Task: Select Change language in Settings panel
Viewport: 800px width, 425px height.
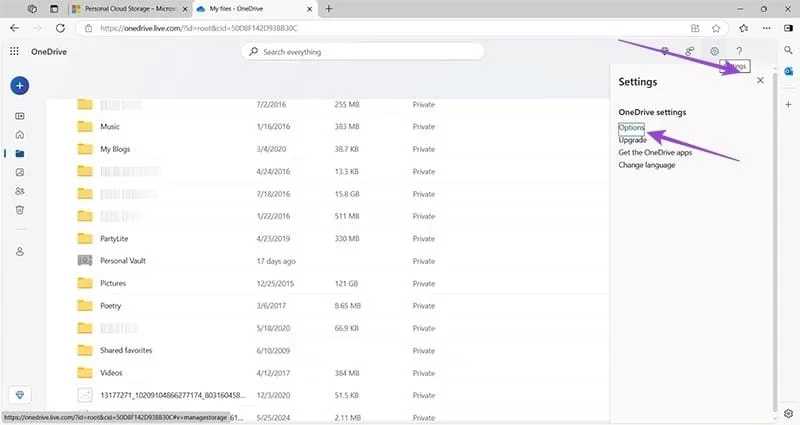Action: pyautogui.click(x=646, y=164)
